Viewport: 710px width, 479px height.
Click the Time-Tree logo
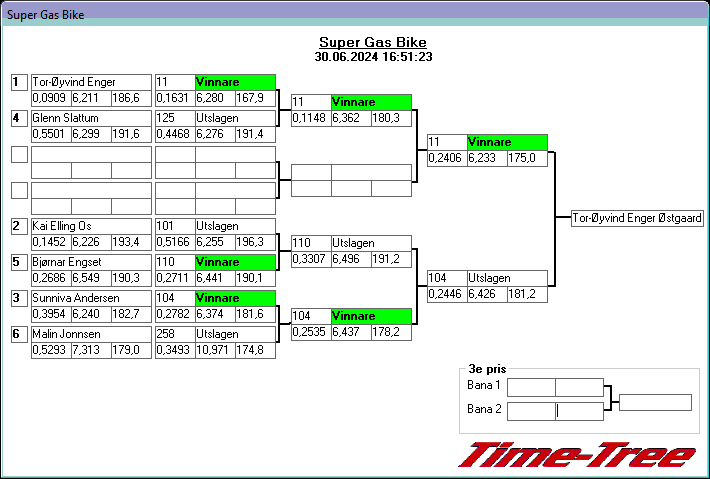coord(577,455)
